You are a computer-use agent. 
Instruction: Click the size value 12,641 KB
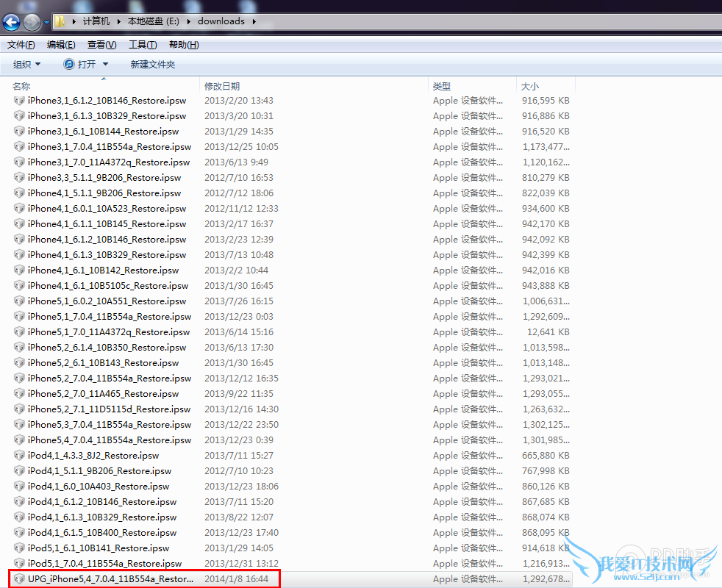[x=548, y=331]
